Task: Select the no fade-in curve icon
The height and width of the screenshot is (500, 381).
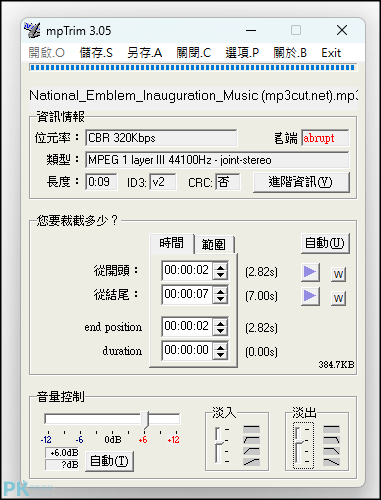Action: pyautogui.click(x=251, y=428)
